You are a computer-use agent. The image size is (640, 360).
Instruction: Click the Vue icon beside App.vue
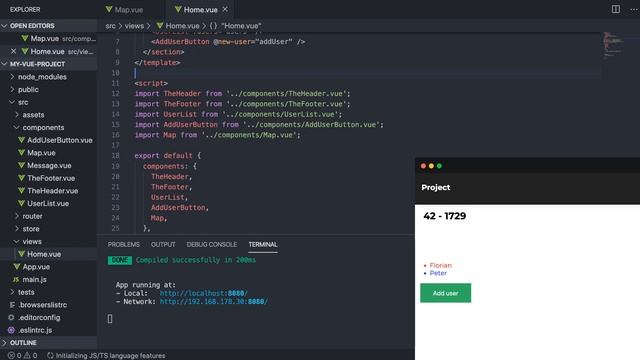pos(17,267)
